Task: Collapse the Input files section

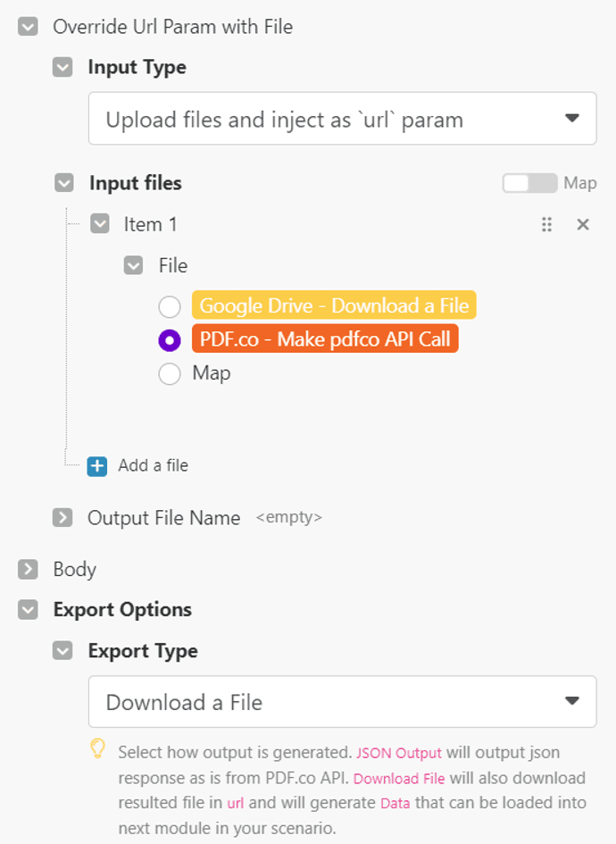Action: pos(62,182)
